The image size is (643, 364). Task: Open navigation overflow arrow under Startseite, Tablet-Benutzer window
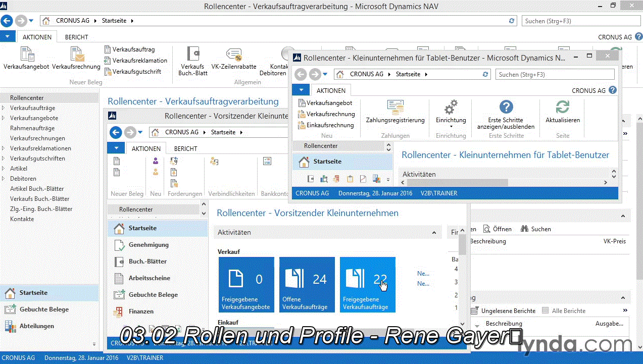pyautogui.click(x=388, y=179)
